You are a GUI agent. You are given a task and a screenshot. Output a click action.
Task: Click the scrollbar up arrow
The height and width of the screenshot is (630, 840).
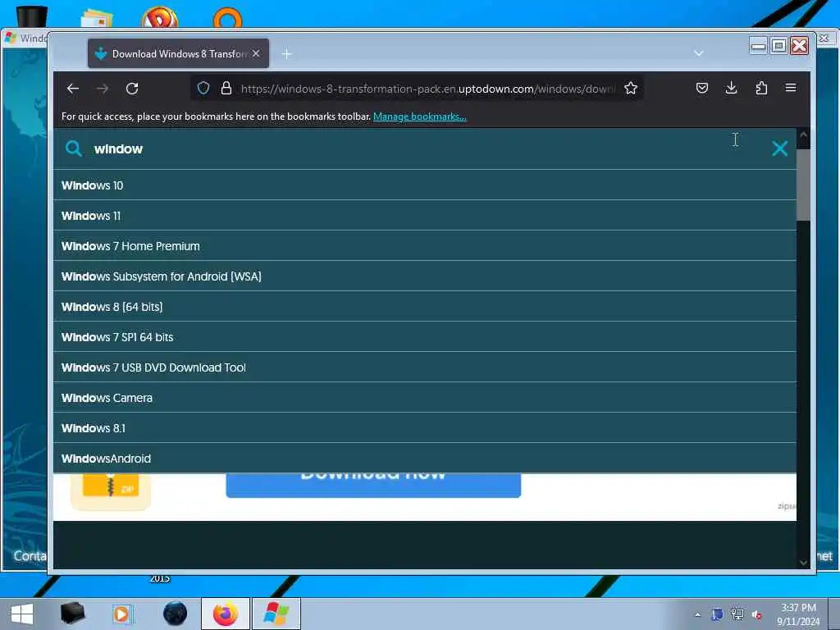click(x=803, y=135)
